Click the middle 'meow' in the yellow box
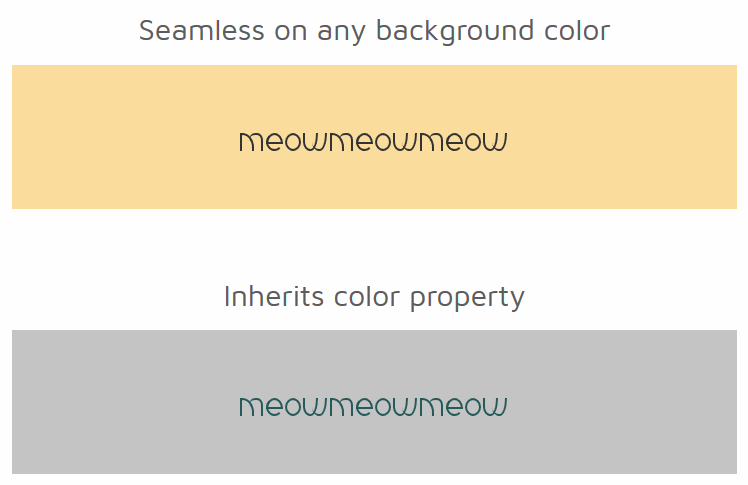The image size is (748, 485). [374, 142]
